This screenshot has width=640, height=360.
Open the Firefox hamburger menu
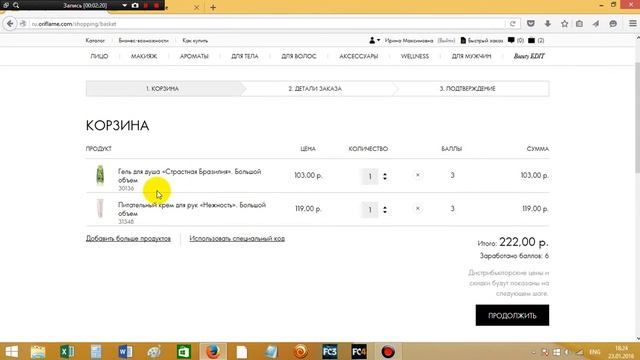click(x=632, y=24)
